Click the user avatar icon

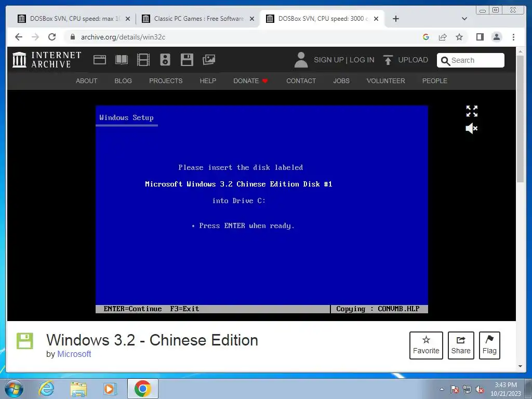(301, 60)
